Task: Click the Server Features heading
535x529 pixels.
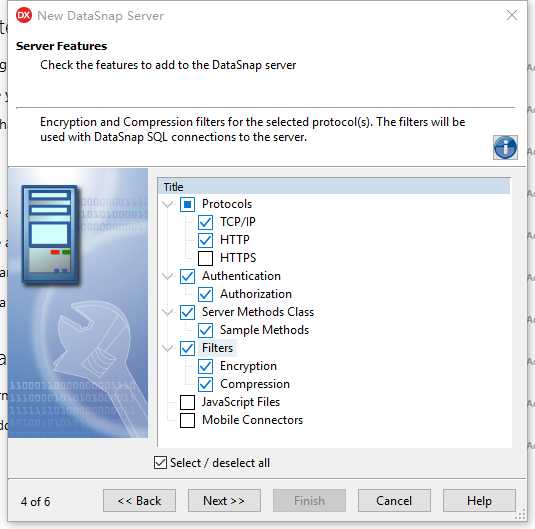Action: coord(61,46)
